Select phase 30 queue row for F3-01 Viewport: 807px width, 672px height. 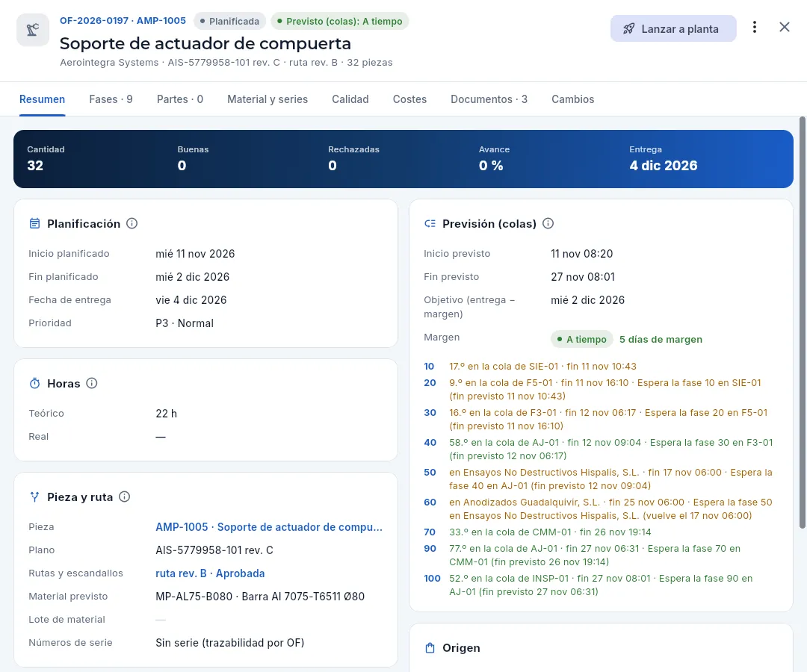click(599, 420)
